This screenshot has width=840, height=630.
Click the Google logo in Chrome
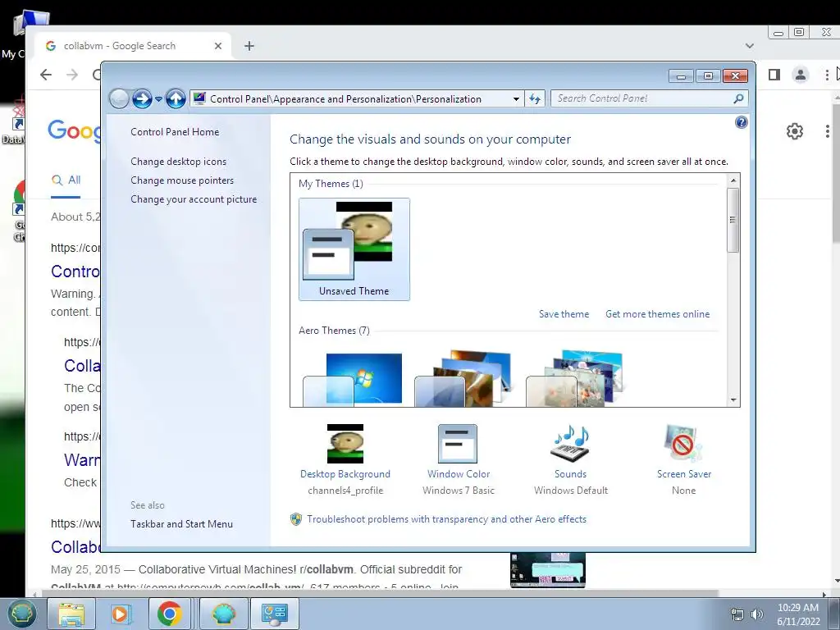click(x=74, y=130)
